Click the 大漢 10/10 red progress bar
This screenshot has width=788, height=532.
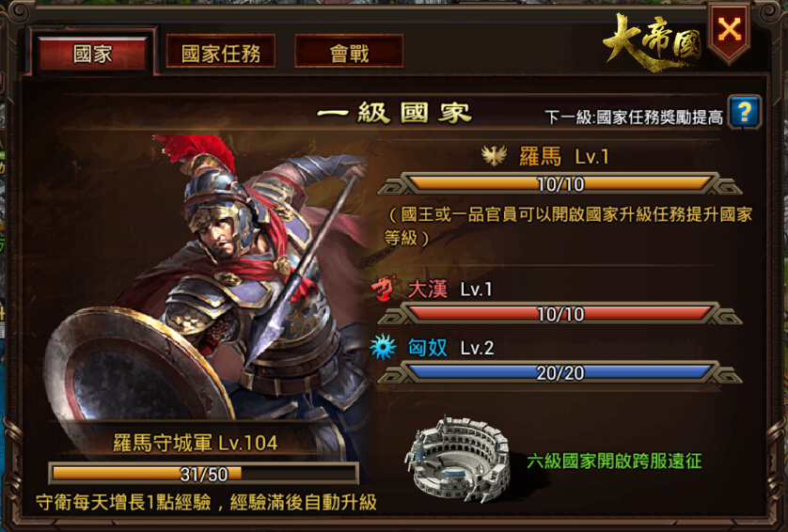tap(560, 314)
